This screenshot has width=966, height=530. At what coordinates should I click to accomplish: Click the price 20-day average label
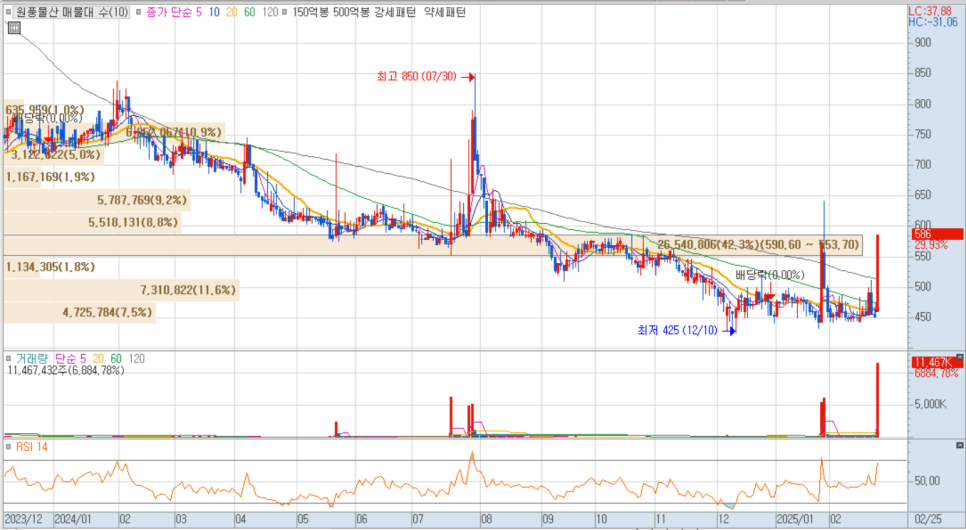pos(232,12)
